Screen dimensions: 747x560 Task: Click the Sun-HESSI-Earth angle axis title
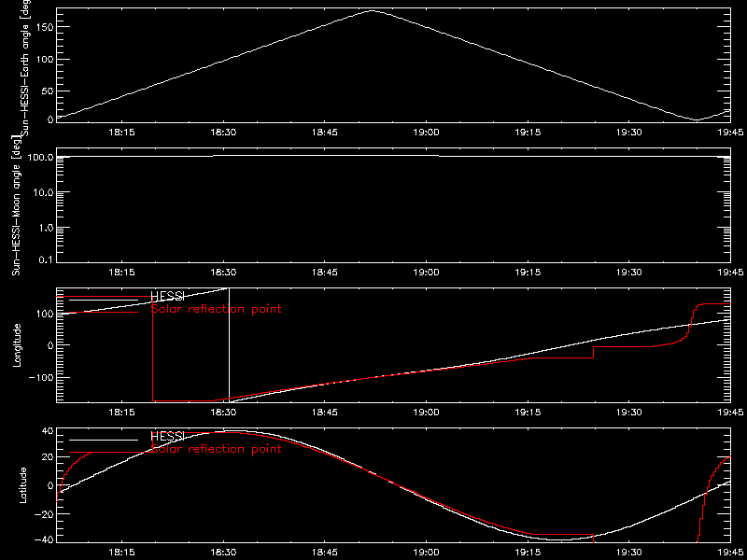[x=26, y=67]
